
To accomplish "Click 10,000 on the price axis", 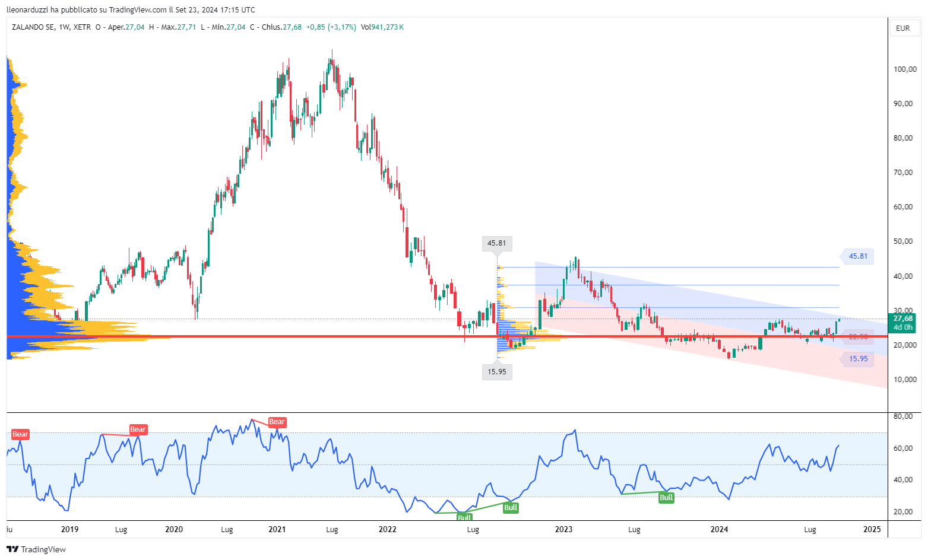I will pos(905,380).
